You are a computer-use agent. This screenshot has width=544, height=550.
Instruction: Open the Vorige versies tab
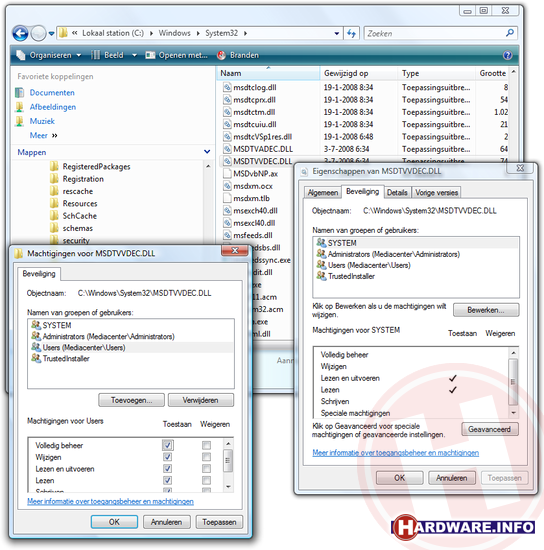(x=436, y=192)
